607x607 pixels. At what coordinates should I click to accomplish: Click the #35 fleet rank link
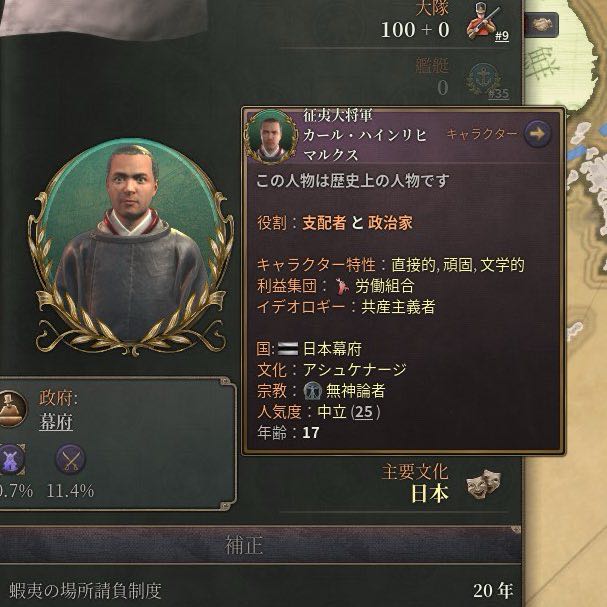[498, 93]
